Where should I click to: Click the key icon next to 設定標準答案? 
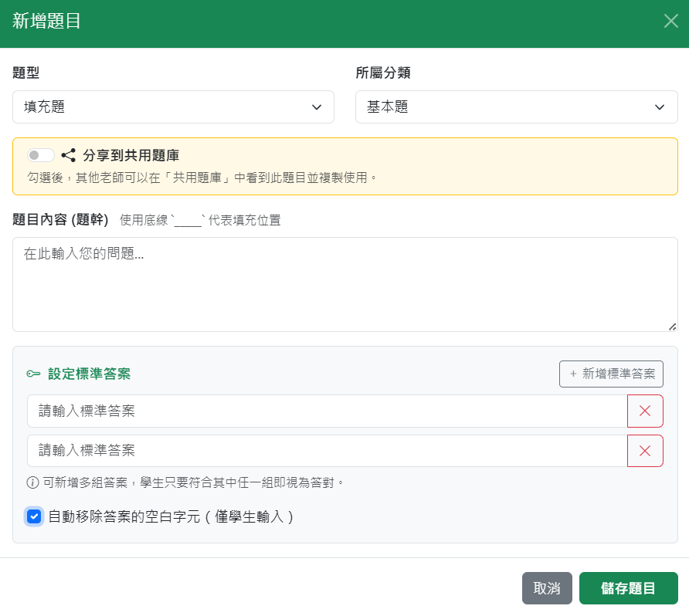(x=33, y=374)
